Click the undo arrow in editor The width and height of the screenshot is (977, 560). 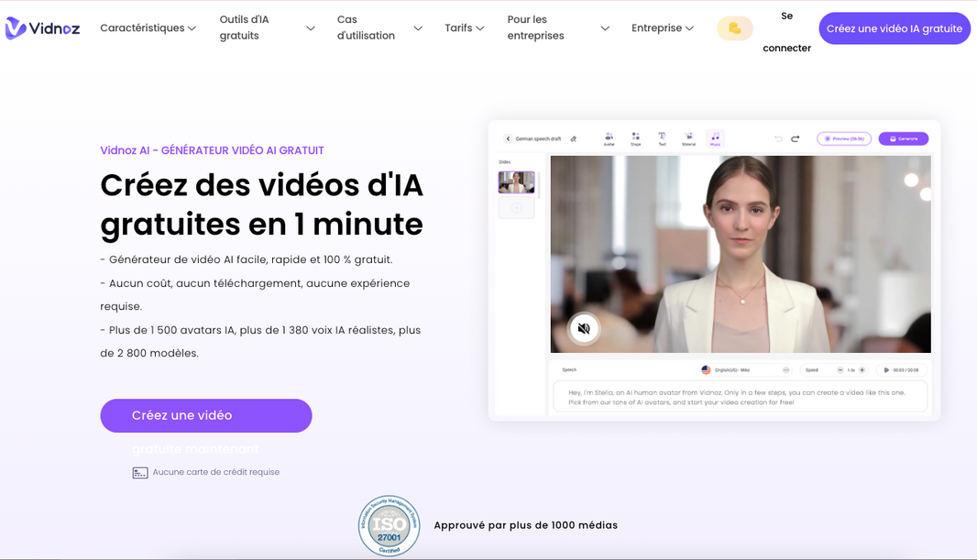[778, 139]
